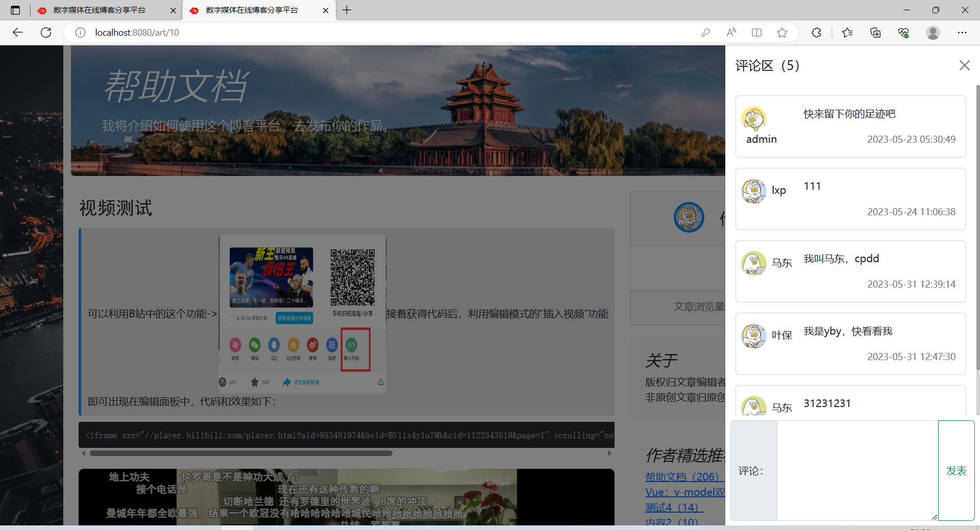Select the first browser tab
980x530 pixels.
[x=98, y=10]
